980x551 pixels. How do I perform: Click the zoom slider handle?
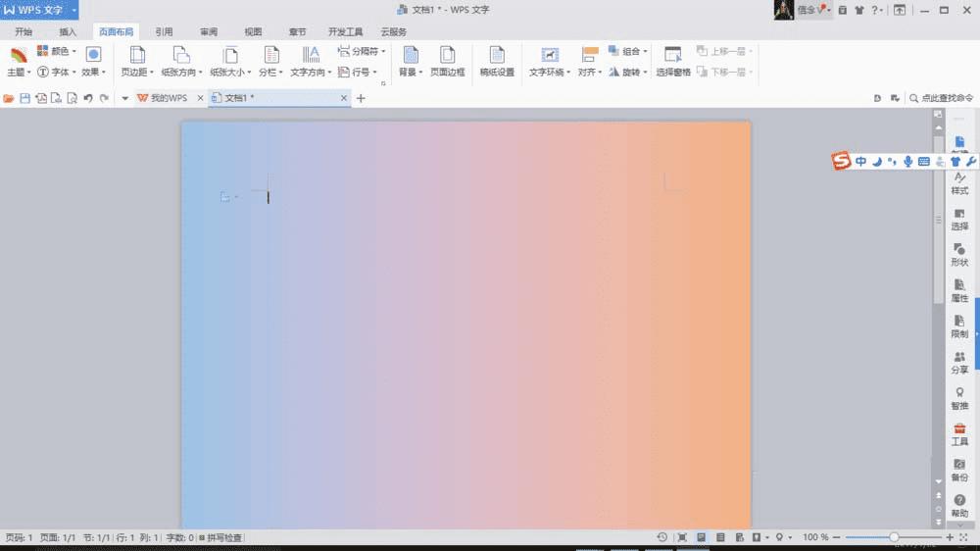click(x=894, y=537)
